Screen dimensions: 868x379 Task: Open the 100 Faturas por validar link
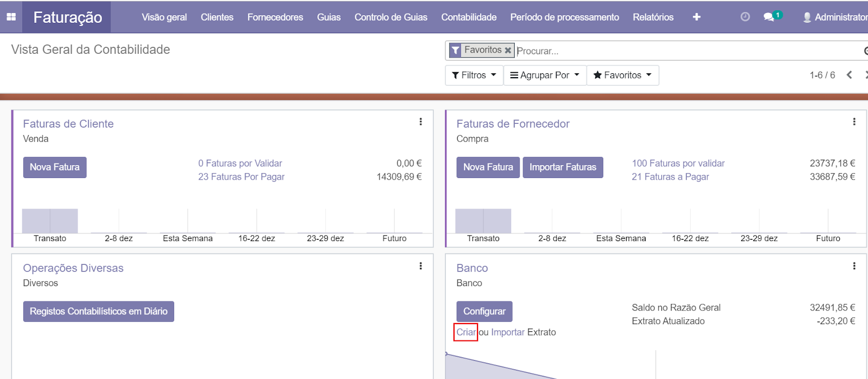pyautogui.click(x=678, y=163)
